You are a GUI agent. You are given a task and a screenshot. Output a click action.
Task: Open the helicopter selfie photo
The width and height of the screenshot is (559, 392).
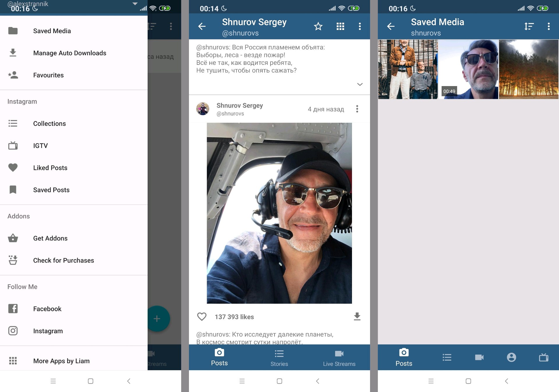(x=279, y=213)
